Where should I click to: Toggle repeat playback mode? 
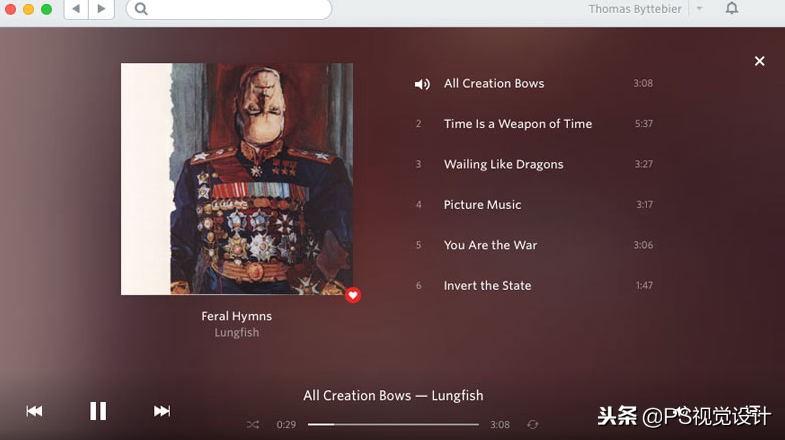[533, 424]
